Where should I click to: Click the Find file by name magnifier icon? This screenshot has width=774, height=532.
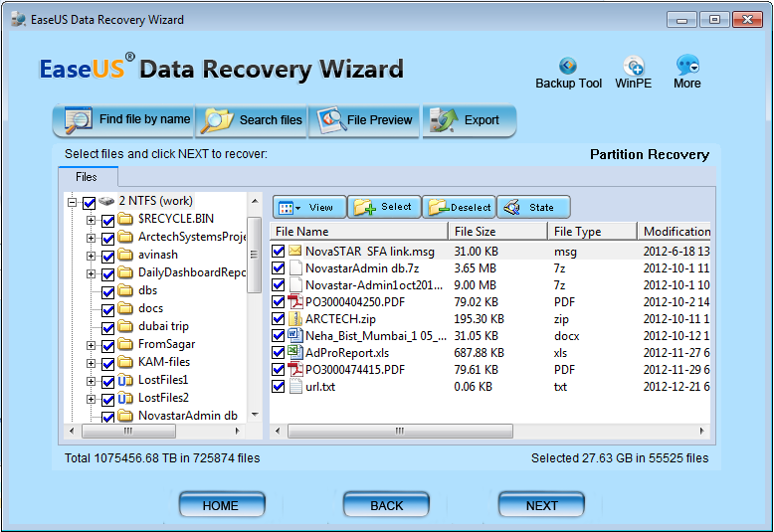[78, 120]
